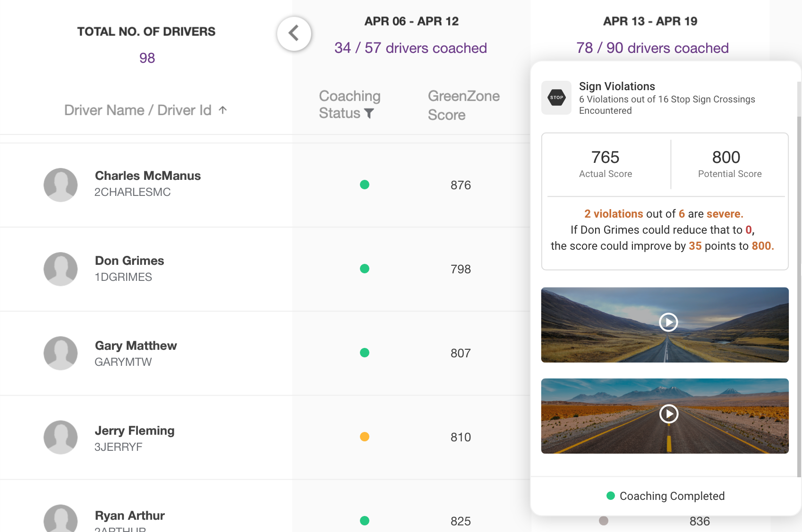
Task: Click Gary Matthew's profile avatar
Action: click(60, 353)
